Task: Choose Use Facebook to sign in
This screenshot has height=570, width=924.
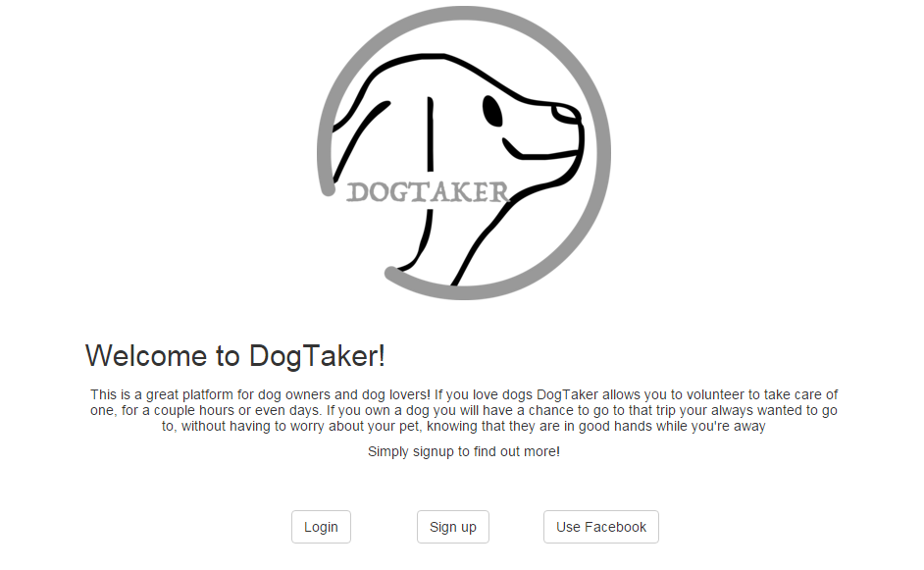Action: pyautogui.click(x=601, y=527)
